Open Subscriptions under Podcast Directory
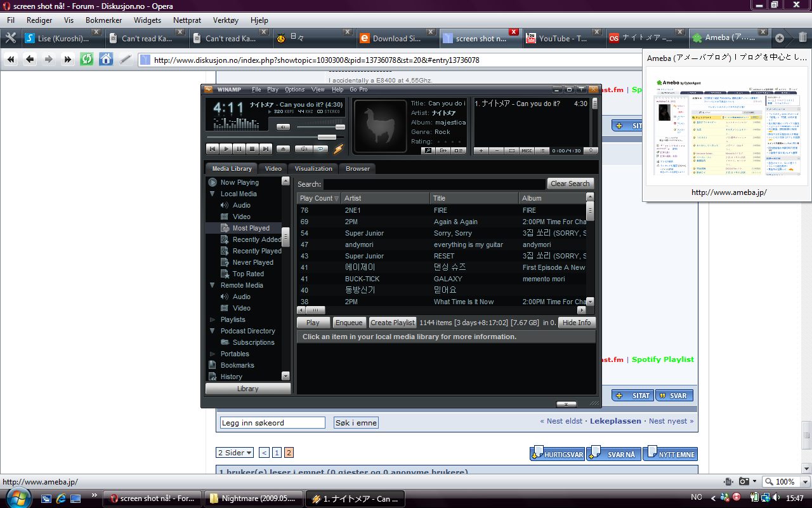This screenshot has height=508, width=812. (x=254, y=342)
